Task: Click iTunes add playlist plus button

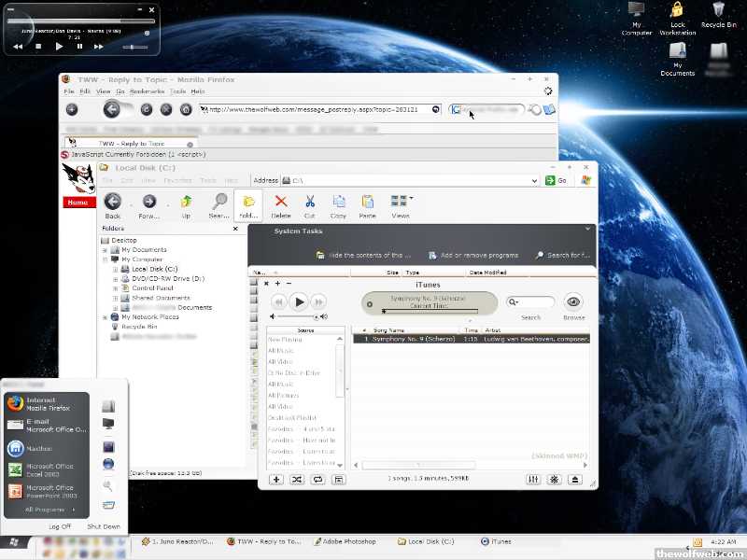Action: click(x=275, y=480)
